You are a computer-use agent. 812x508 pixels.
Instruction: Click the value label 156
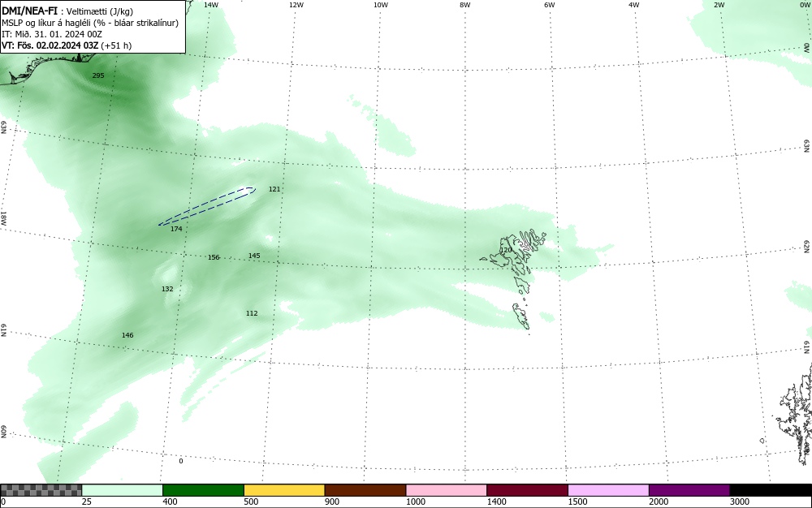click(x=214, y=257)
